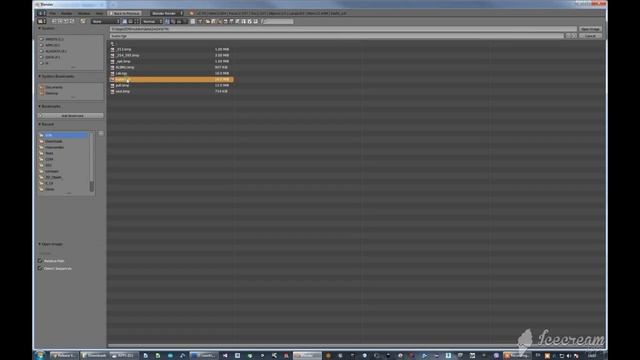Select the highlighted orange file row
640x360 pixels.
coord(171,79)
